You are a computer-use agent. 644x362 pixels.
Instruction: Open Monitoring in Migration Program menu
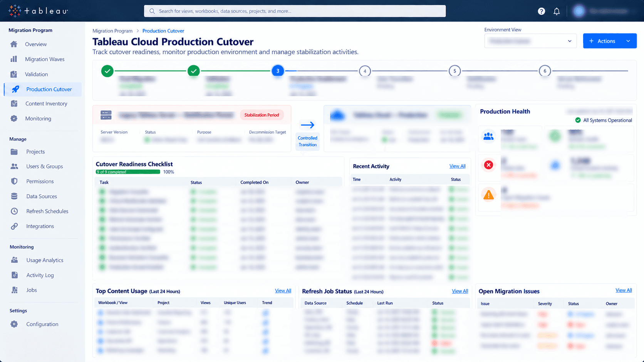point(38,118)
